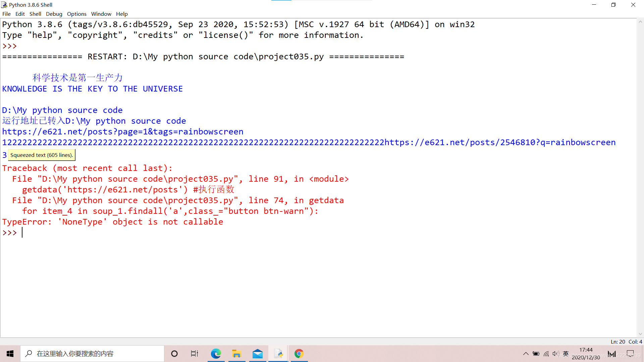The width and height of the screenshot is (644, 362).
Task: Click the Python IDLE taskbar icon
Action: tap(279, 353)
